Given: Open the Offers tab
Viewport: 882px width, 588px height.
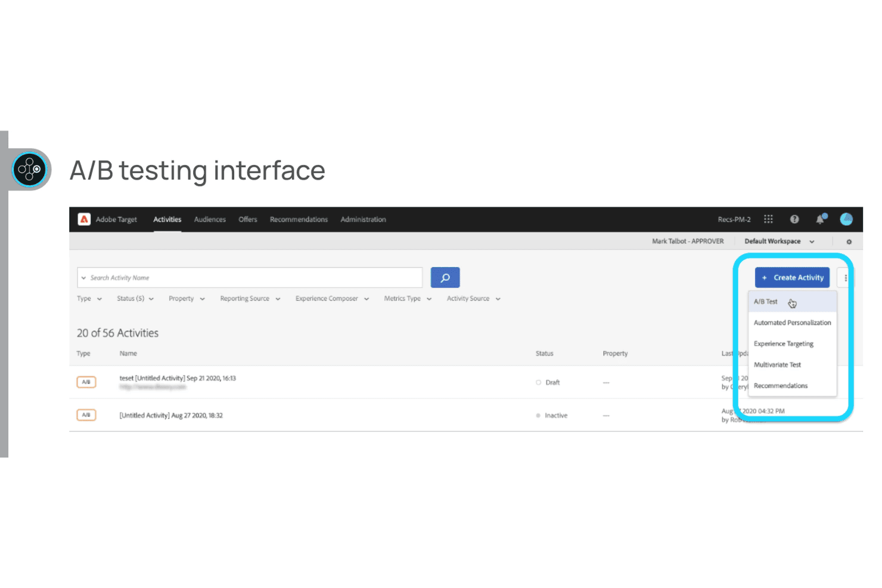Looking at the screenshot, I should point(248,219).
